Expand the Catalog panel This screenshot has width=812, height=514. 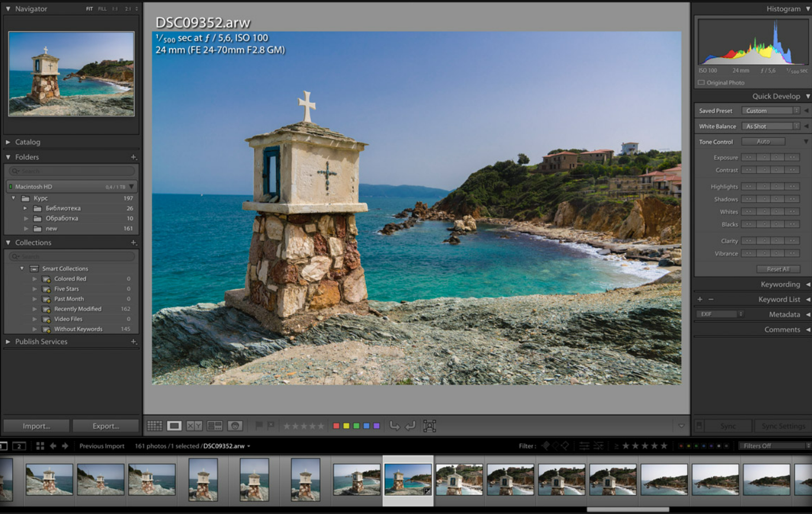coord(8,142)
